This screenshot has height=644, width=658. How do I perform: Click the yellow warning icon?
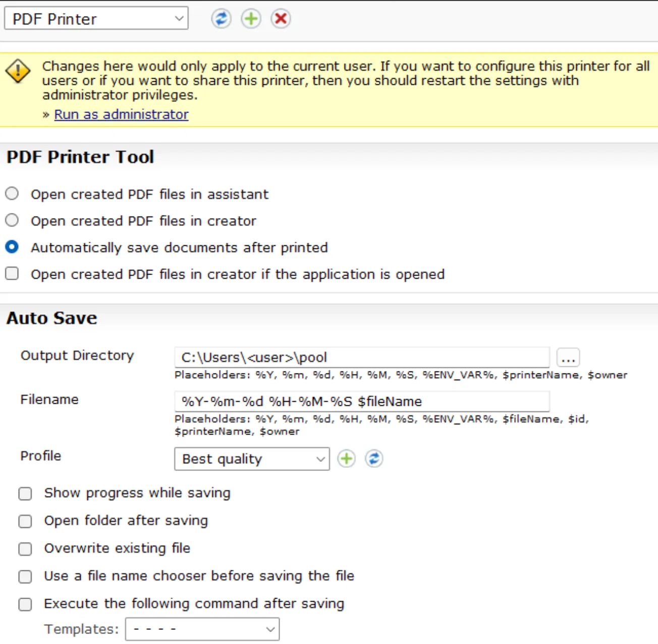(x=18, y=71)
